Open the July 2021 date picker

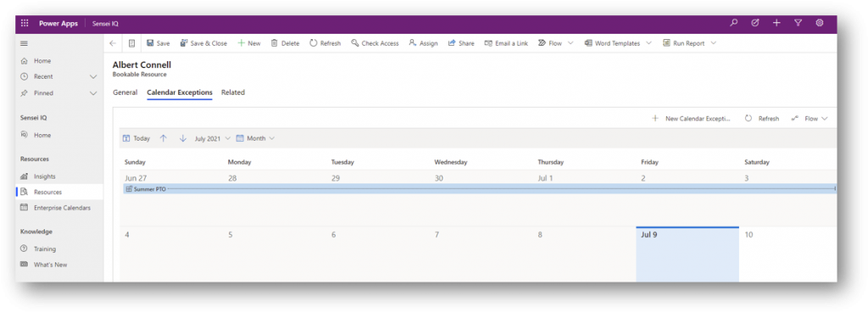[213, 138]
